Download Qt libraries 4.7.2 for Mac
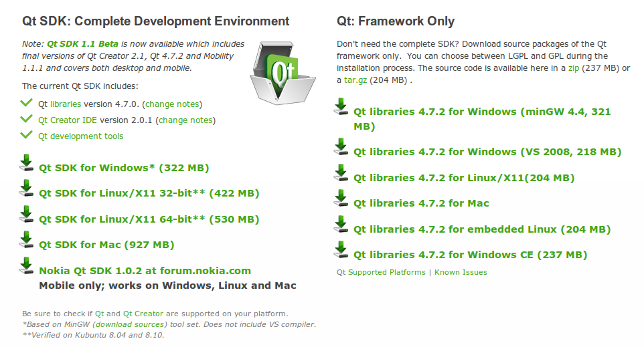 421,203
